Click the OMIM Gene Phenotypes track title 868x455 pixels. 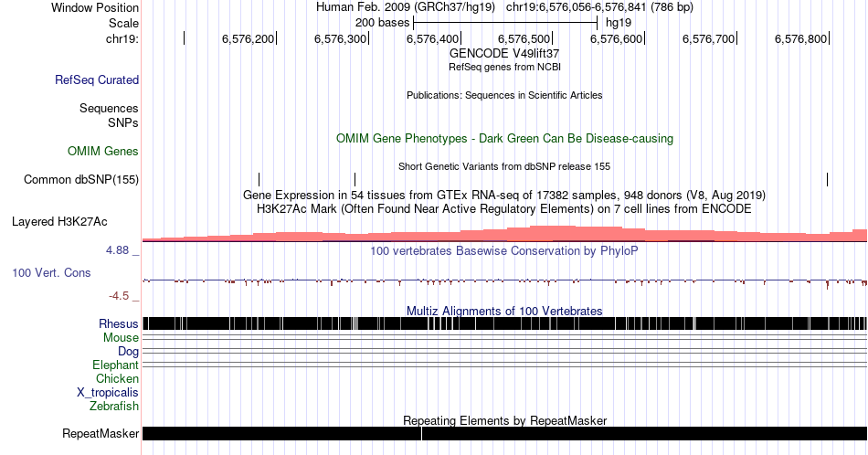click(x=504, y=138)
